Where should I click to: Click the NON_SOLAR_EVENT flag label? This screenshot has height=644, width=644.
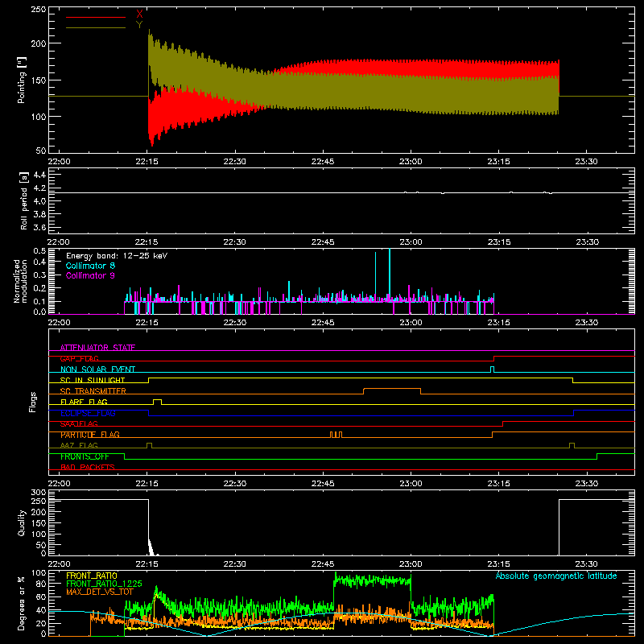(x=97, y=369)
